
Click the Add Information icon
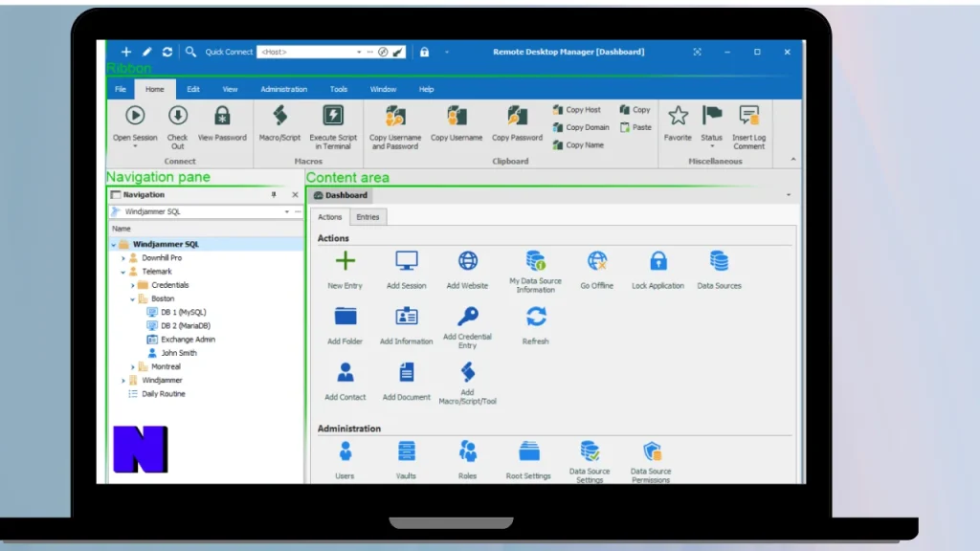(x=406, y=317)
